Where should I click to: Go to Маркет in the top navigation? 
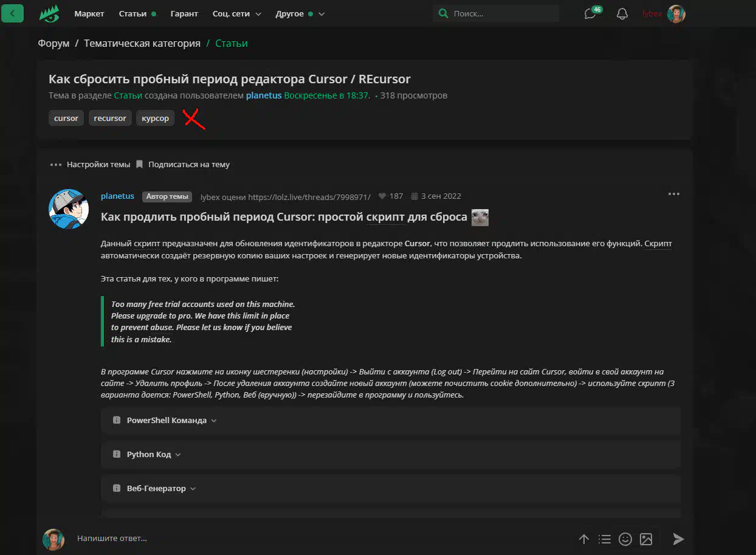pyautogui.click(x=89, y=13)
